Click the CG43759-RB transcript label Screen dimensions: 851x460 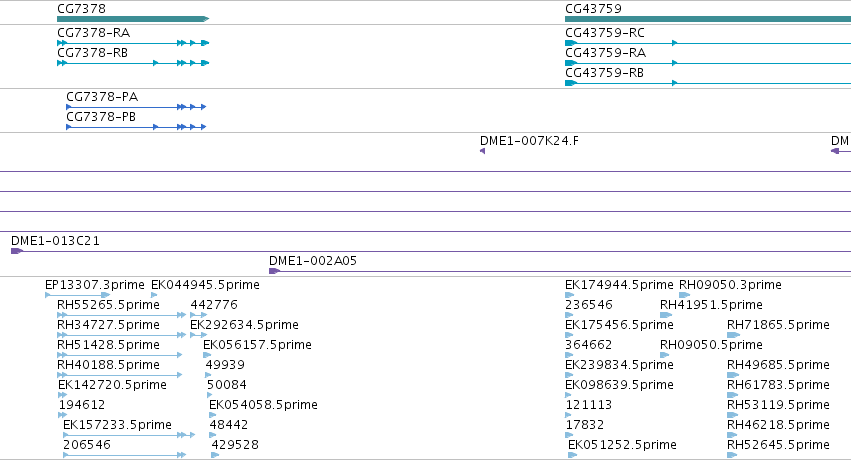pyautogui.click(x=604, y=73)
